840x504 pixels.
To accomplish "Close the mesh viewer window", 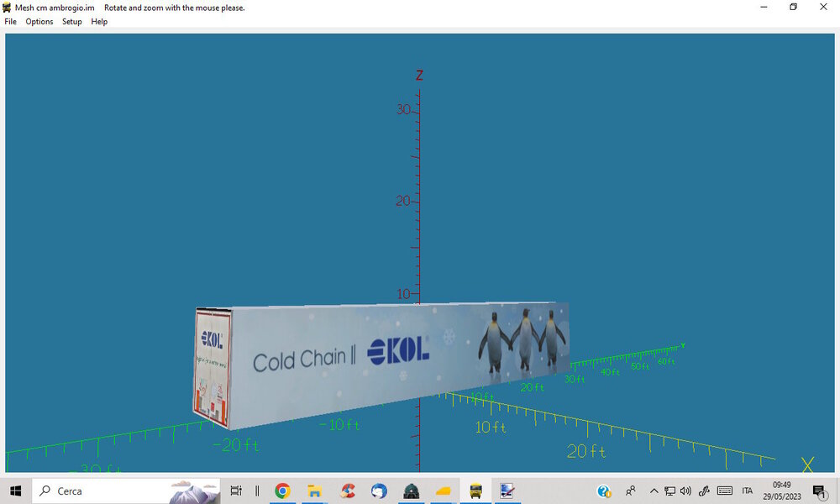I will pos(823,7).
